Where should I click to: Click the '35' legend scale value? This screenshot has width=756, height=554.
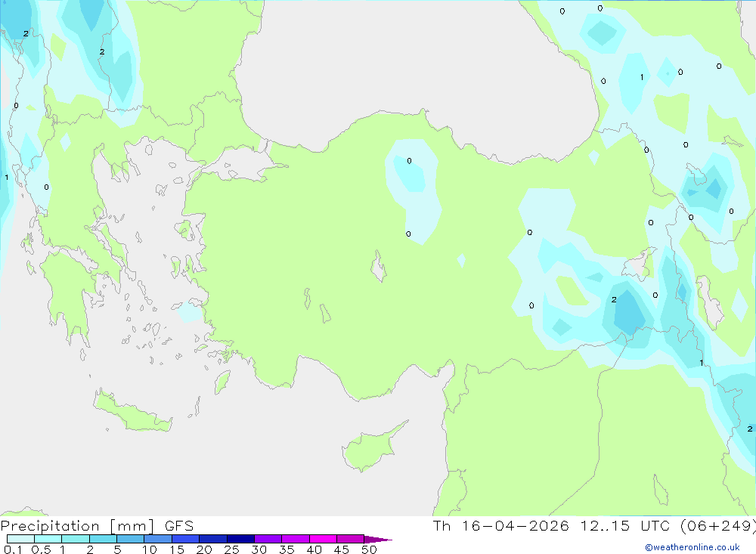pyautogui.click(x=287, y=549)
